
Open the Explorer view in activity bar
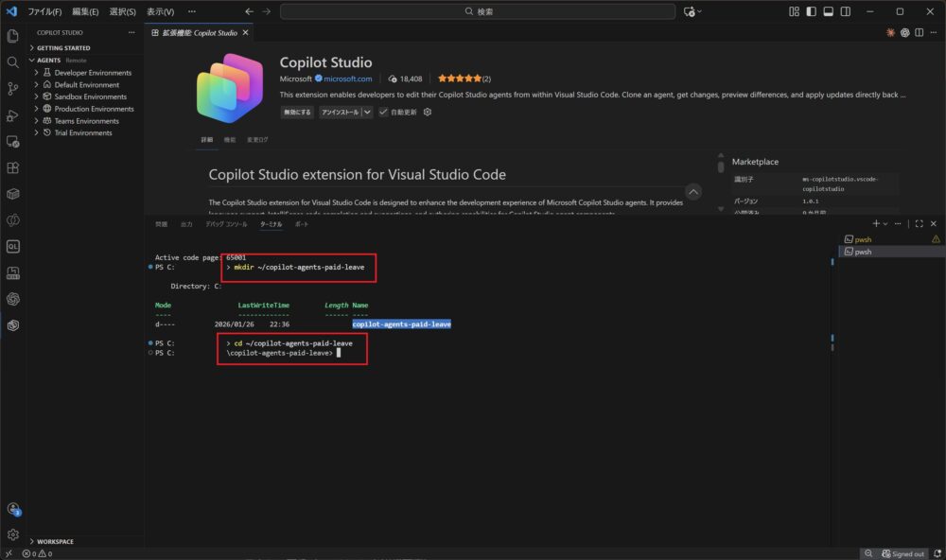pos(13,36)
